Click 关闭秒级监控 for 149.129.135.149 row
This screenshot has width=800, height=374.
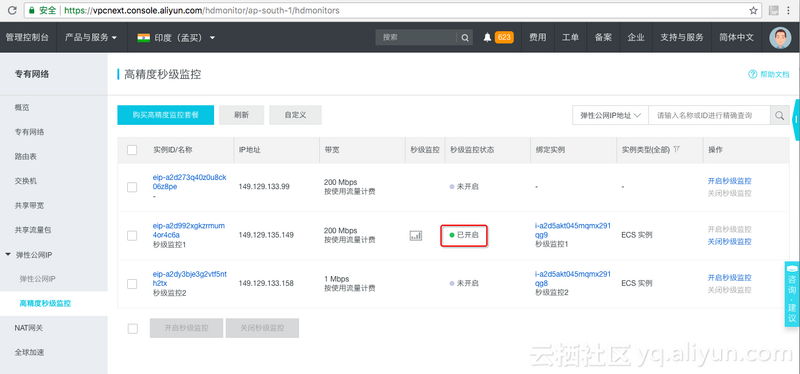[730, 241]
